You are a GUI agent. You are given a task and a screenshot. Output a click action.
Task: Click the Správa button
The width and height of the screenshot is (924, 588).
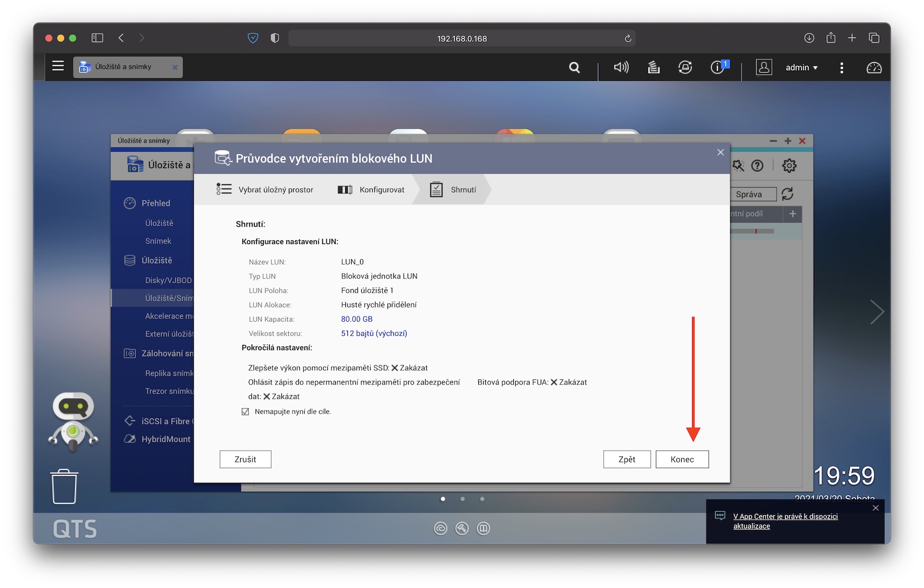click(753, 194)
